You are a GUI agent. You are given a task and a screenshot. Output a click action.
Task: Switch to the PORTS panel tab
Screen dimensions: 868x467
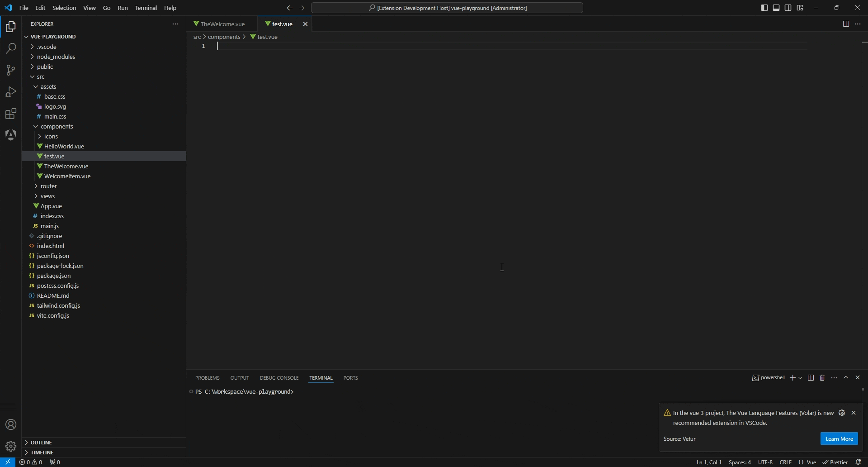tap(351, 378)
